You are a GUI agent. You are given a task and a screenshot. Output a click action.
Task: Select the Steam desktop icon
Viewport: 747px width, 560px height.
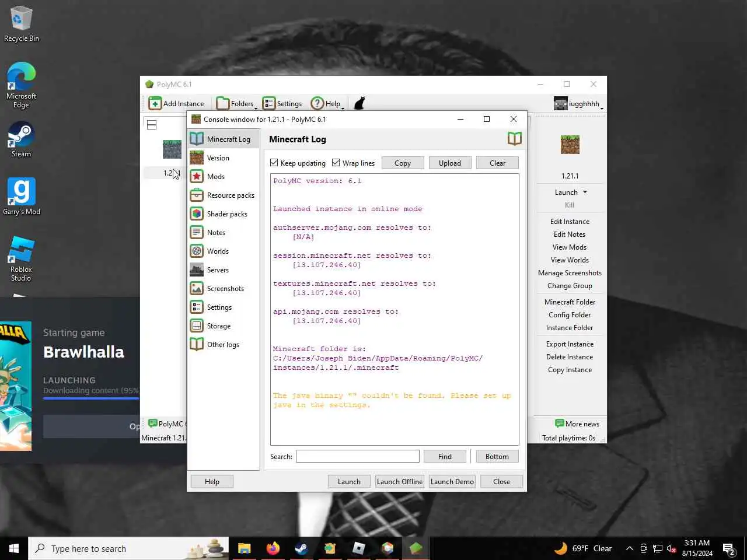click(21, 139)
